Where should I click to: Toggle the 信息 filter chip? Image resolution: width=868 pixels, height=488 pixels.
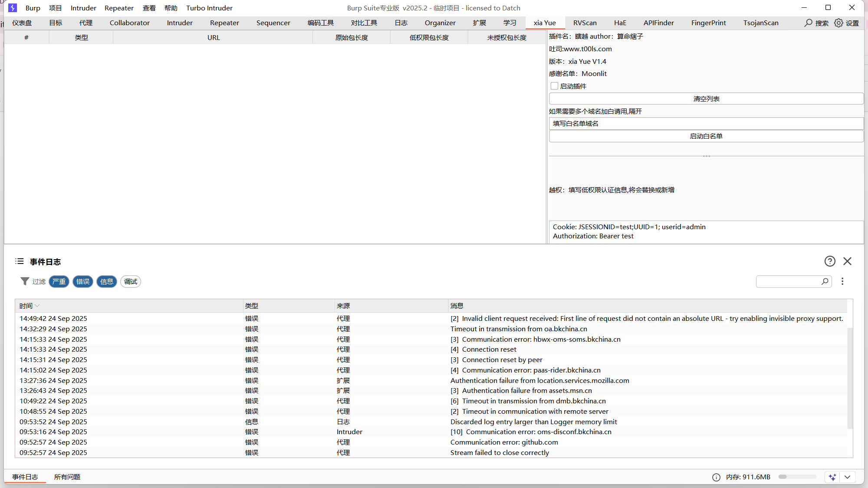coord(106,281)
